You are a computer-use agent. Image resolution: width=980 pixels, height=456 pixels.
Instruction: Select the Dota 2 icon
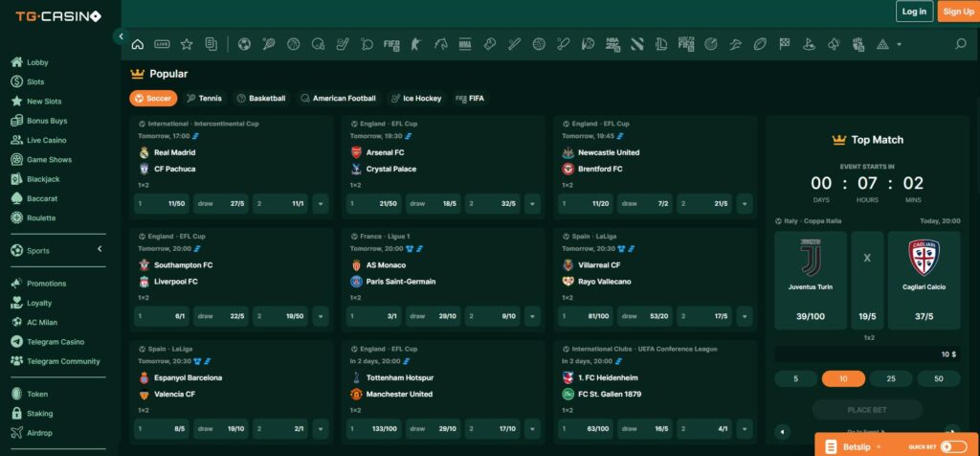pyautogui.click(x=636, y=44)
